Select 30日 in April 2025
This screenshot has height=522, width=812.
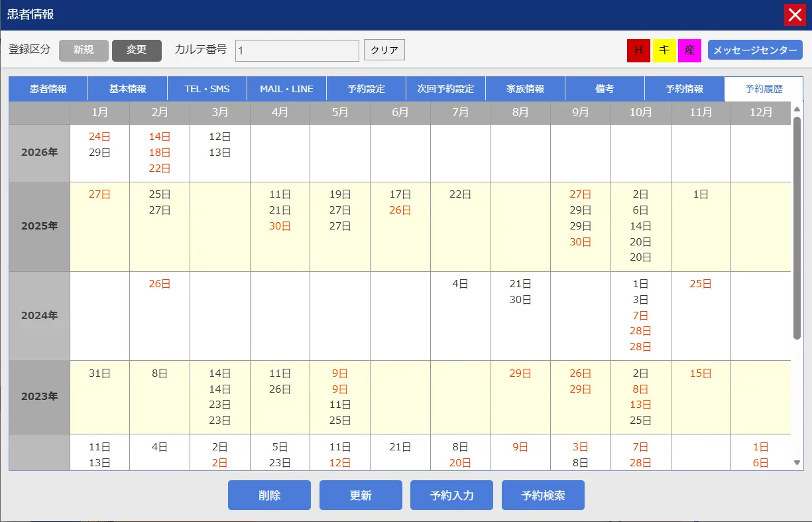280,226
